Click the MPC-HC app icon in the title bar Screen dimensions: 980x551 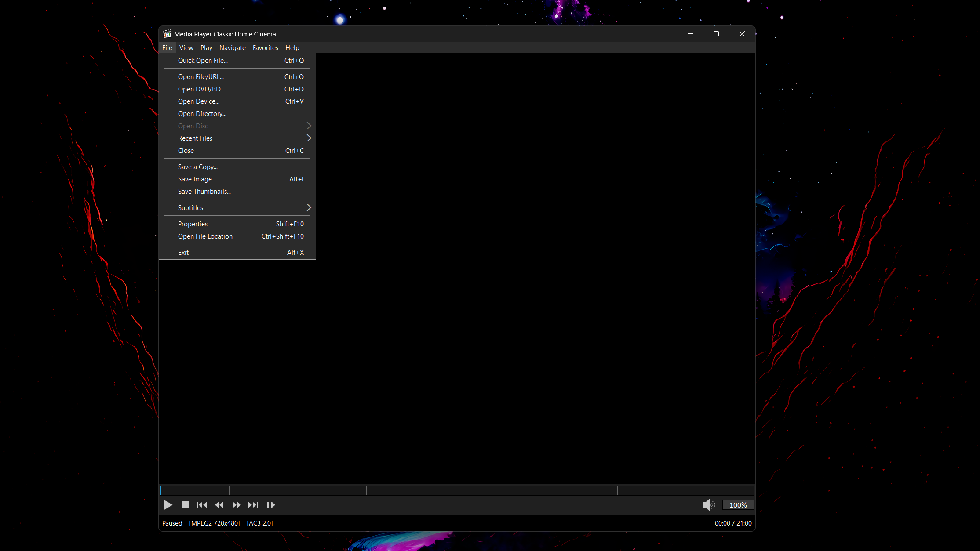click(x=167, y=34)
